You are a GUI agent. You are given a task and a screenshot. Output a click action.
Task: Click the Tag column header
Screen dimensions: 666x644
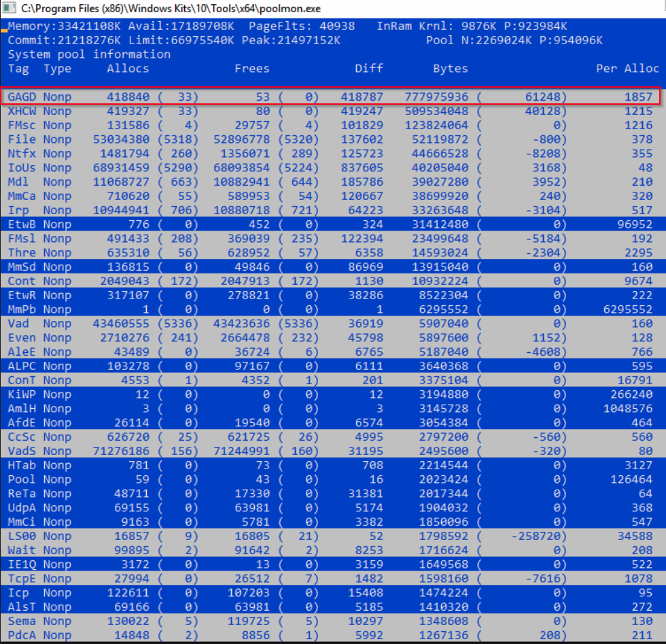pos(18,68)
